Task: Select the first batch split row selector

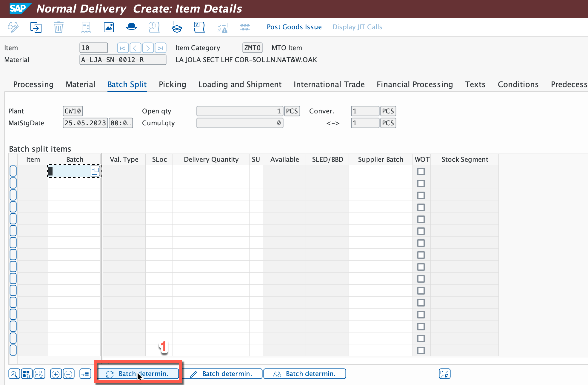Action: tap(13, 171)
